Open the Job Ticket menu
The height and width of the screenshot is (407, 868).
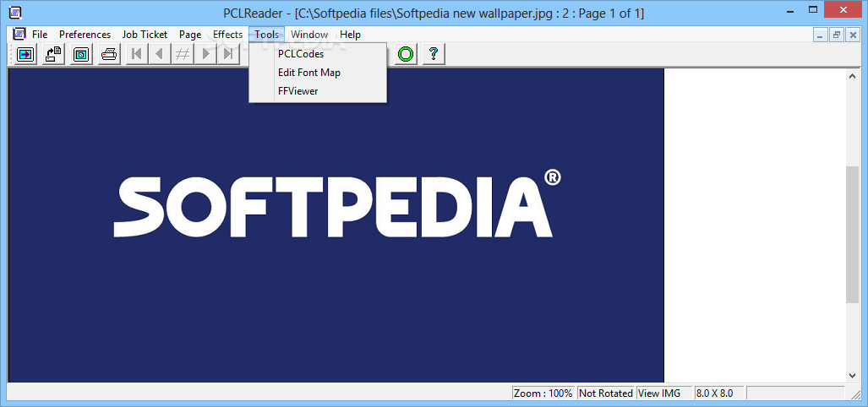pyautogui.click(x=145, y=35)
